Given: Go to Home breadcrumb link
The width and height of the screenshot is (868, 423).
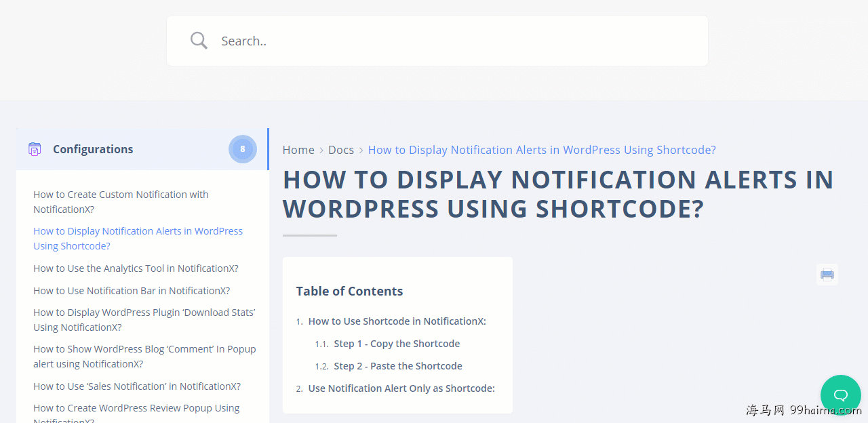Looking at the screenshot, I should 298,150.
